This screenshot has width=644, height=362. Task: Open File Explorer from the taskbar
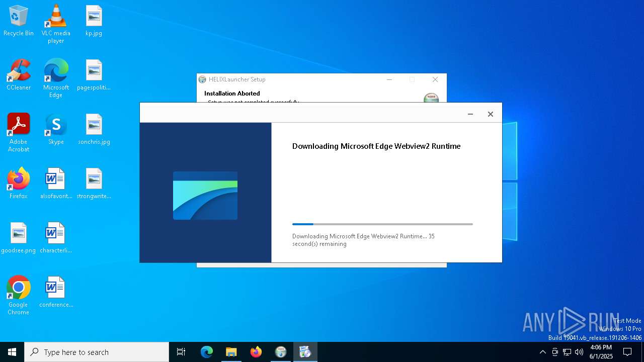[x=231, y=352]
